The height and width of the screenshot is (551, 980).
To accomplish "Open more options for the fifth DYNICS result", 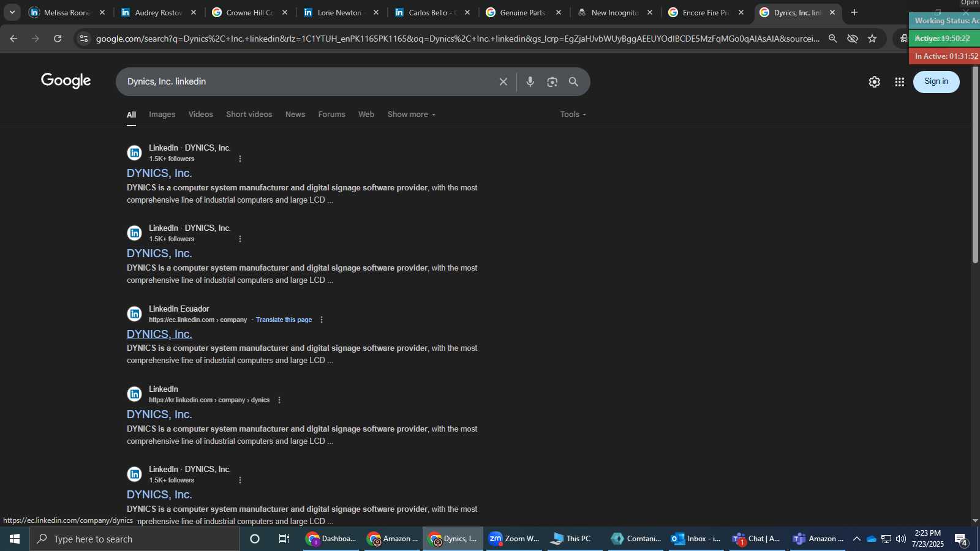I will pyautogui.click(x=240, y=480).
